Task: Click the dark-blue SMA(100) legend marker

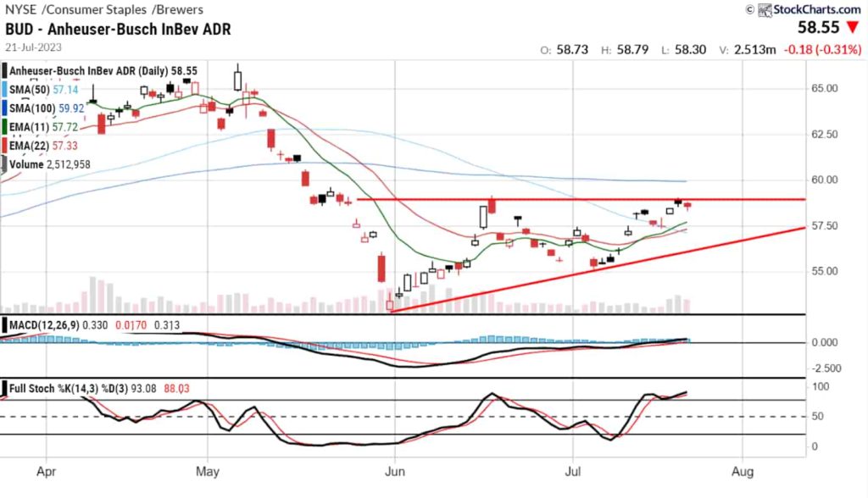Action: [3, 108]
